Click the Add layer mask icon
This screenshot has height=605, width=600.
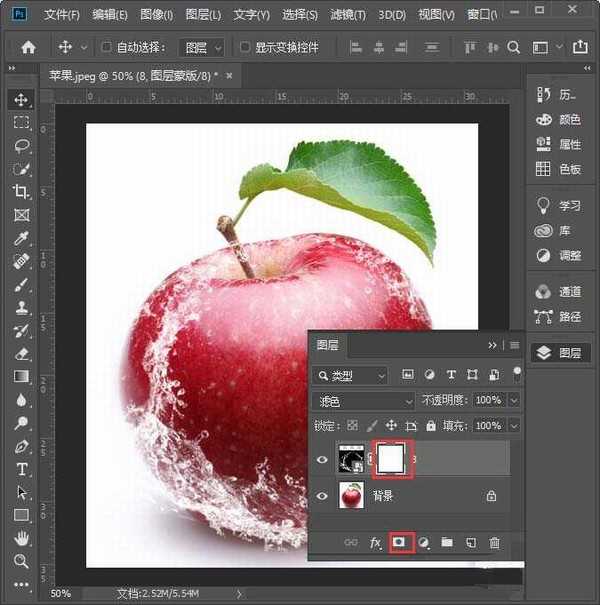(x=400, y=542)
